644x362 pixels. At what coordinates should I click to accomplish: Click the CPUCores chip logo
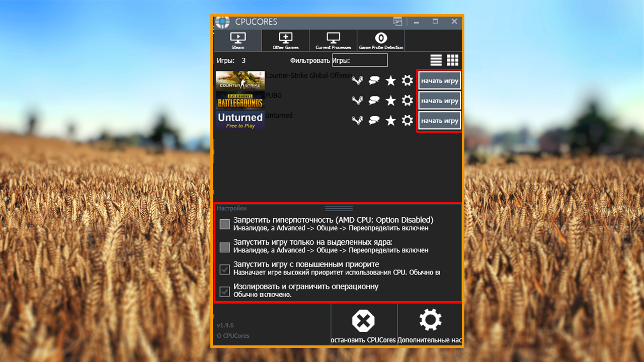click(x=222, y=22)
